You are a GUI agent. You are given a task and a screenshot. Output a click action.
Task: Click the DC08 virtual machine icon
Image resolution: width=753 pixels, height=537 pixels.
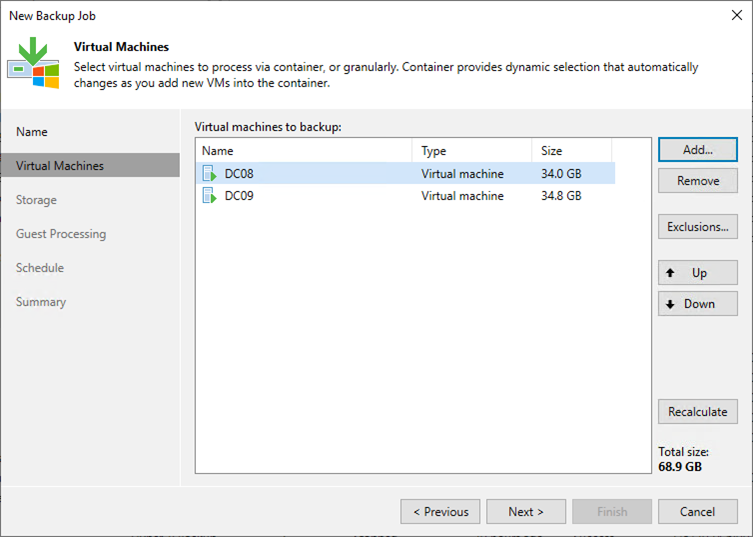tap(209, 174)
